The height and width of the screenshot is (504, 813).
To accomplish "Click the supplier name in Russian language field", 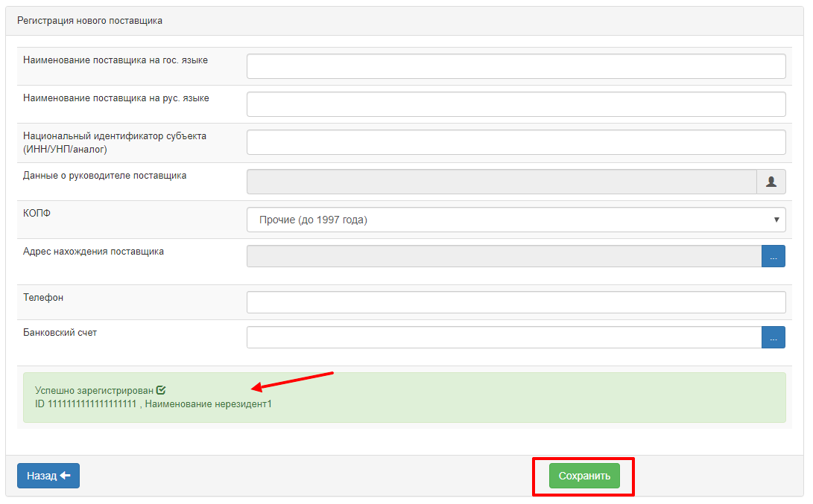I will (x=516, y=104).
